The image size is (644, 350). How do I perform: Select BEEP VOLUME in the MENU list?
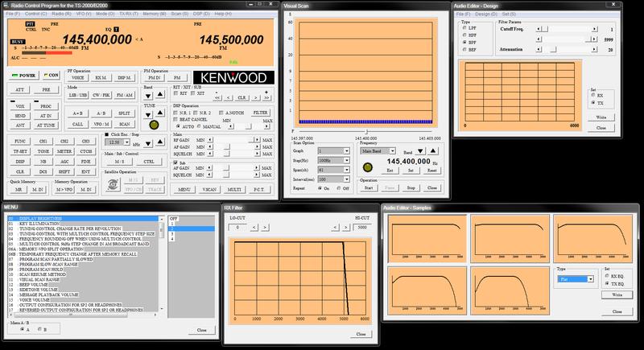pyautogui.click(x=34, y=284)
